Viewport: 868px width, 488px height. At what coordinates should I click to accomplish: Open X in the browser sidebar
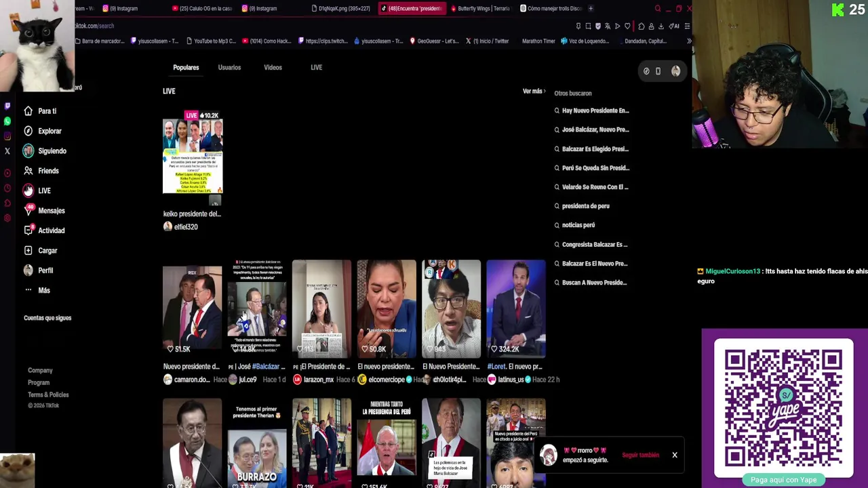point(7,151)
